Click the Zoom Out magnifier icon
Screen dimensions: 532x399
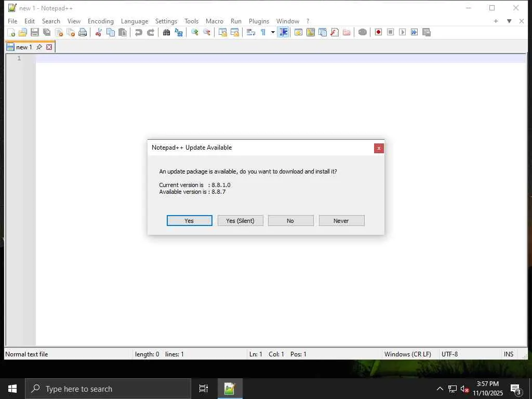click(206, 32)
